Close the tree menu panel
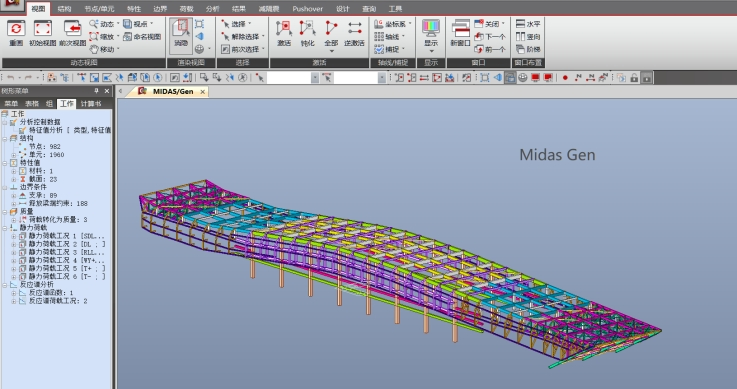Image resolution: width=737 pixels, height=389 pixels. pyautogui.click(x=107, y=91)
